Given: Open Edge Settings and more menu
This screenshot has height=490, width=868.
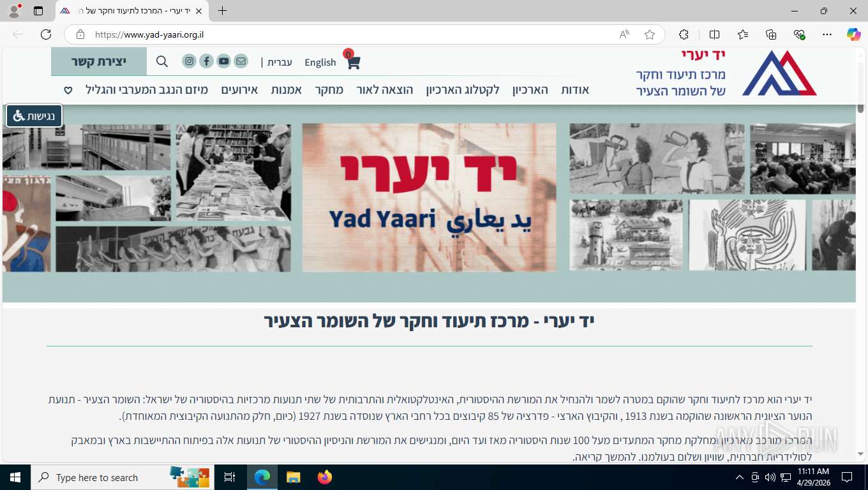Looking at the screenshot, I should pos(827,34).
